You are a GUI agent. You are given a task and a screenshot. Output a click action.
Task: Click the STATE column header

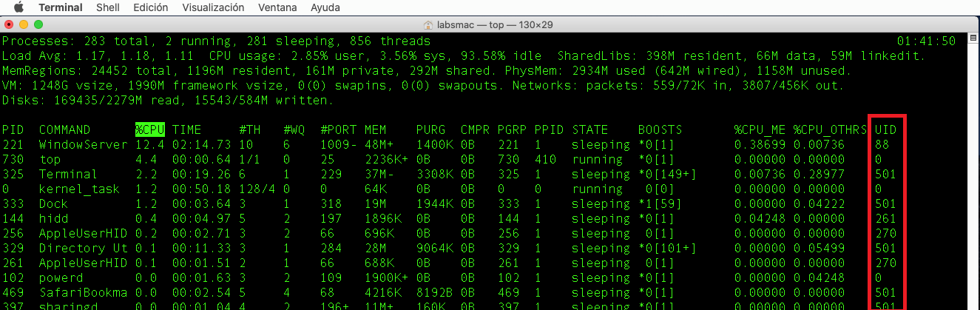589,129
